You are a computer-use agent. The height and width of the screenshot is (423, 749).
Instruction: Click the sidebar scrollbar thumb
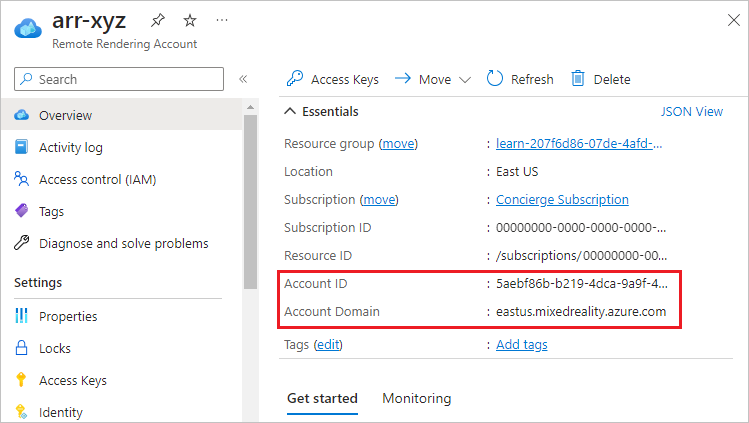click(250, 201)
